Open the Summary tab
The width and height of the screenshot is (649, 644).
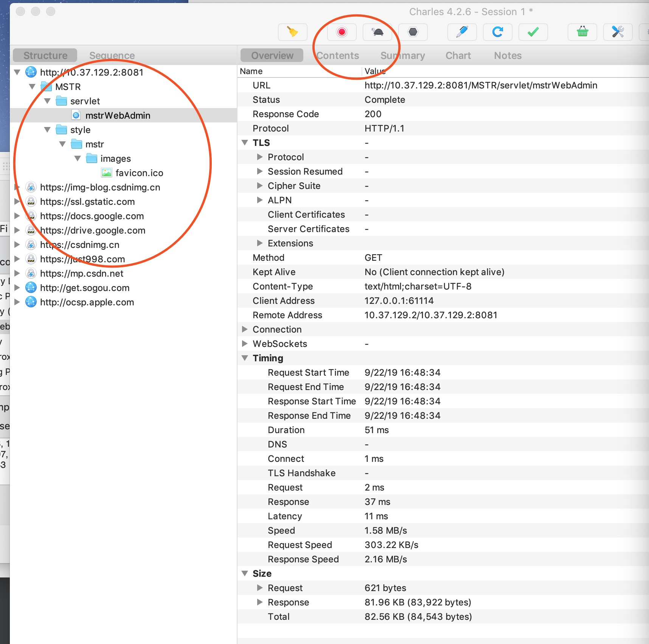pyautogui.click(x=402, y=56)
